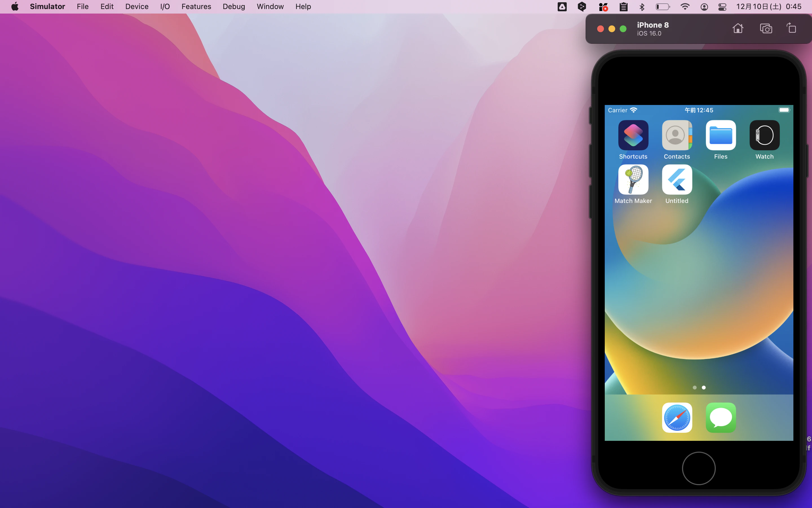The width and height of the screenshot is (812, 508).
Task: Select the second home screen page dot
Action: click(x=704, y=388)
